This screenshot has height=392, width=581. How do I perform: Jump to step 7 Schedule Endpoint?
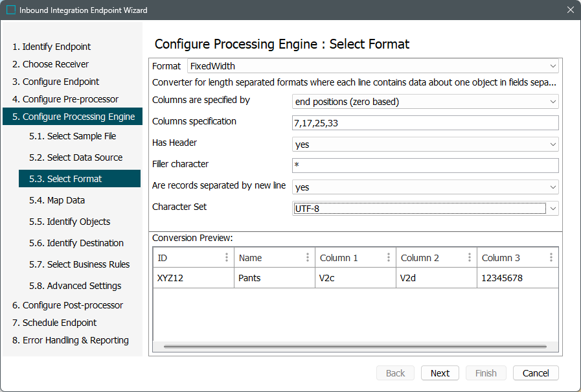60,323
